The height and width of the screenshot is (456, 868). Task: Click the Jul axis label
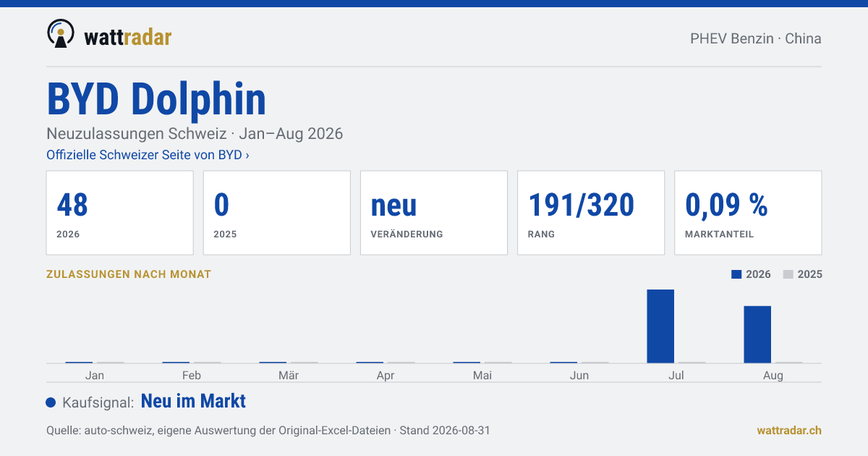(x=676, y=375)
